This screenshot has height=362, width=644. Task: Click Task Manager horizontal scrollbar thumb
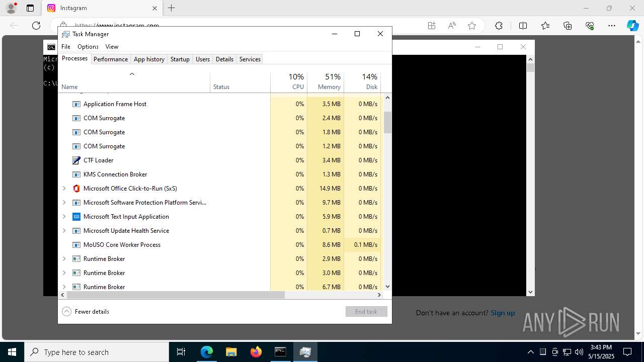pyautogui.click(x=176, y=295)
